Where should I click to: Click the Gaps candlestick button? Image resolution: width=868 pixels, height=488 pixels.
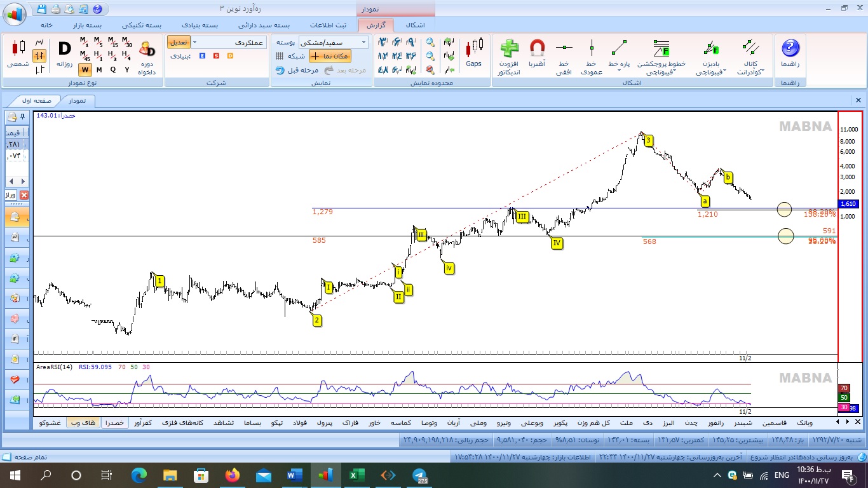[474, 53]
